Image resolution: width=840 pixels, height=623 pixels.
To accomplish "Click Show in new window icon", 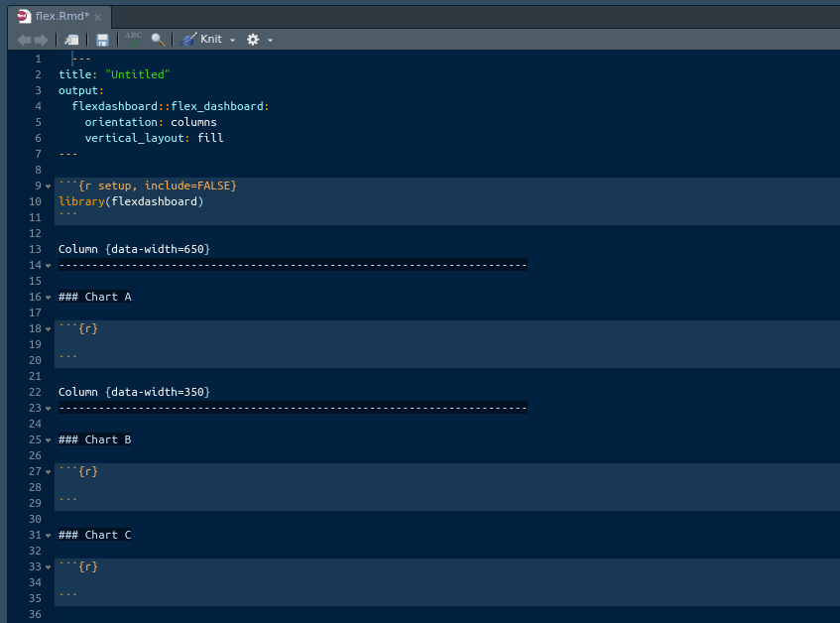I will pyautogui.click(x=71, y=40).
